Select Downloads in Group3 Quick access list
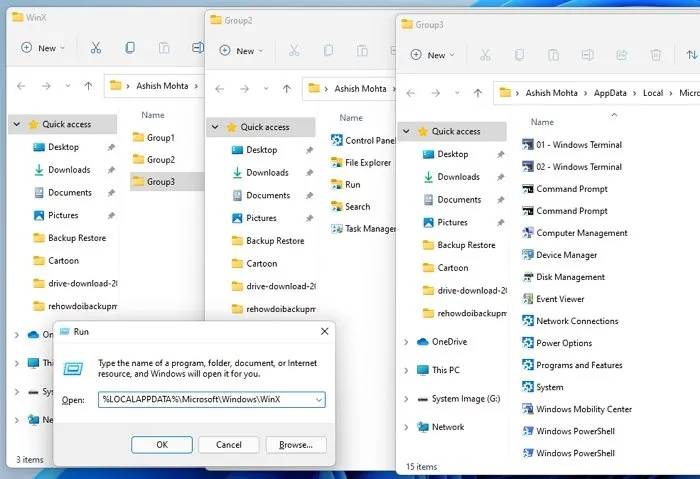This screenshot has width=700, height=479. (x=458, y=177)
